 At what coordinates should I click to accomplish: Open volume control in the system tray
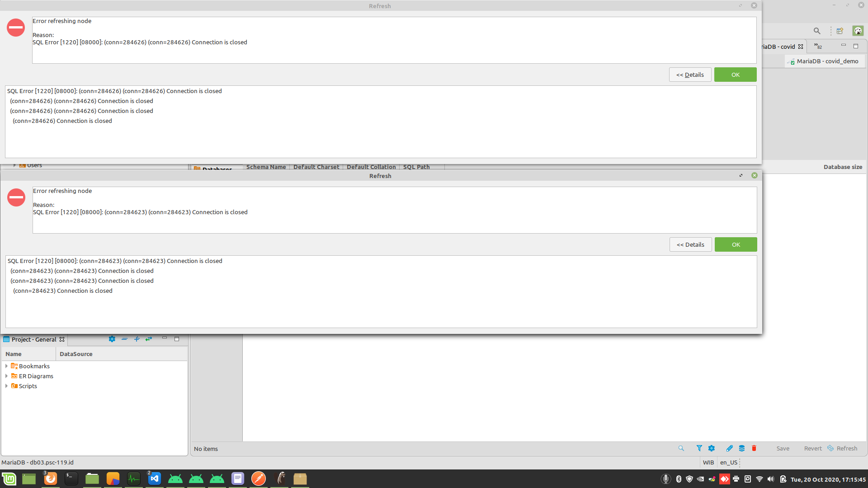tap(771, 479)
